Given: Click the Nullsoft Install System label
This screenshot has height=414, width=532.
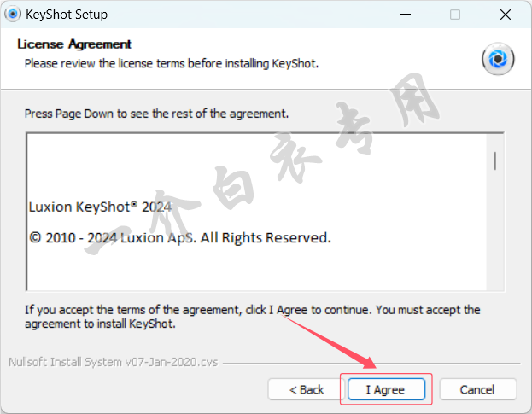Looking at the screenshot, I should [x=112, y=362].
